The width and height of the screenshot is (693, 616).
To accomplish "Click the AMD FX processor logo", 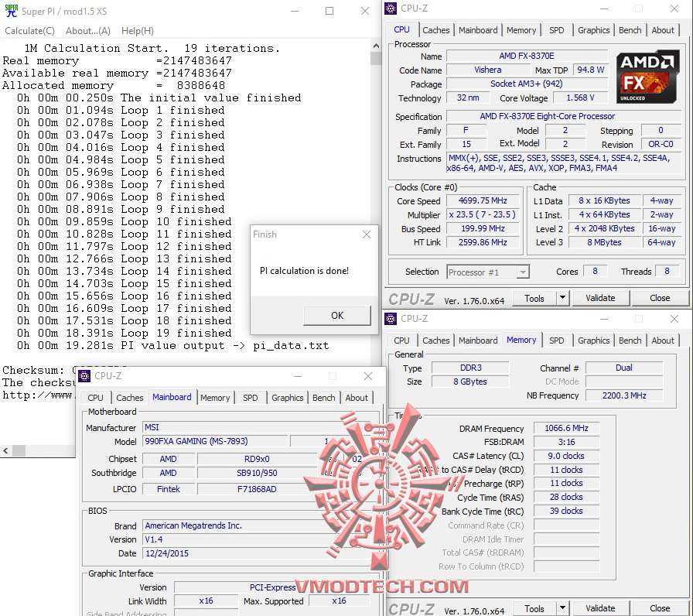I will pyautogui.click(x=647, y=77).
